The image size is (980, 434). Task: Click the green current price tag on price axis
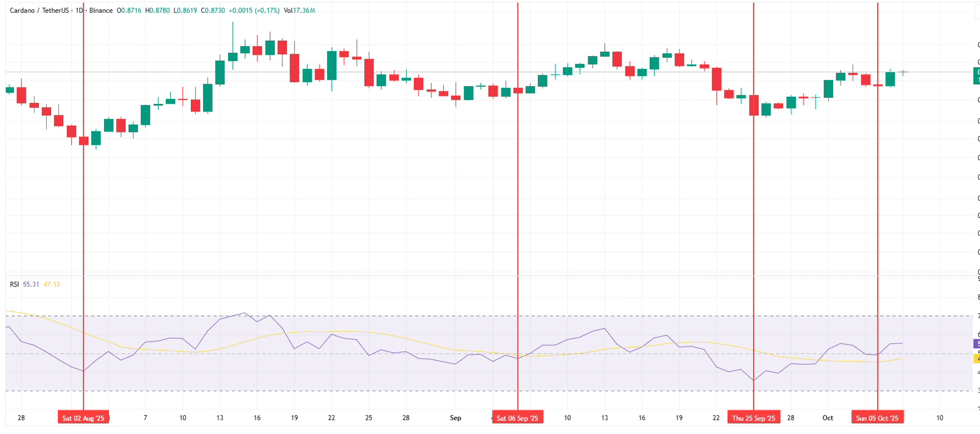coord(976,76)
